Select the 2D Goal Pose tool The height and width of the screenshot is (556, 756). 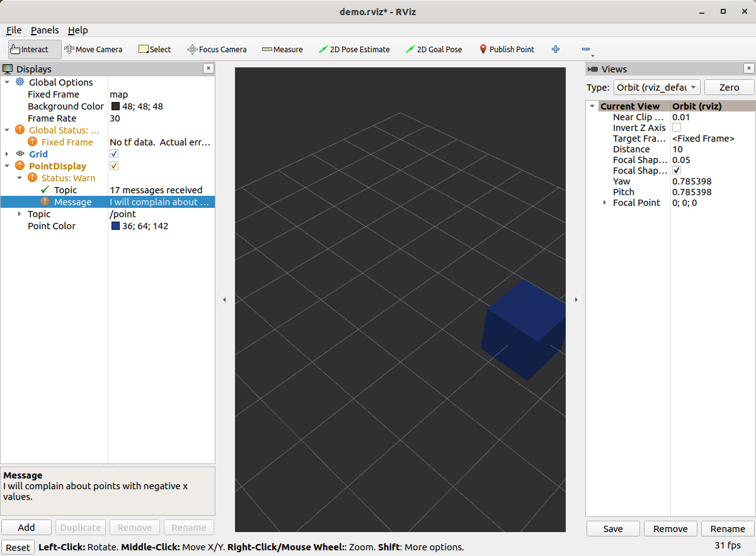[x=433, y=49]
